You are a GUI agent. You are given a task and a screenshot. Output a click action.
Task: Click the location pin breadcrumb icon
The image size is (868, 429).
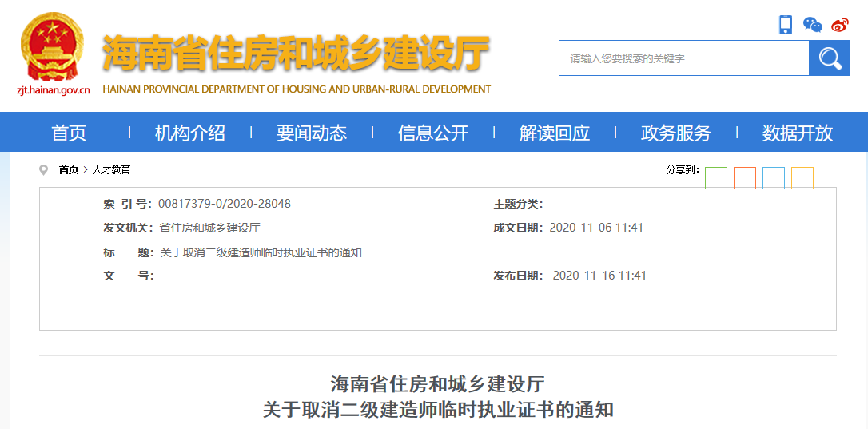(44, 169)
